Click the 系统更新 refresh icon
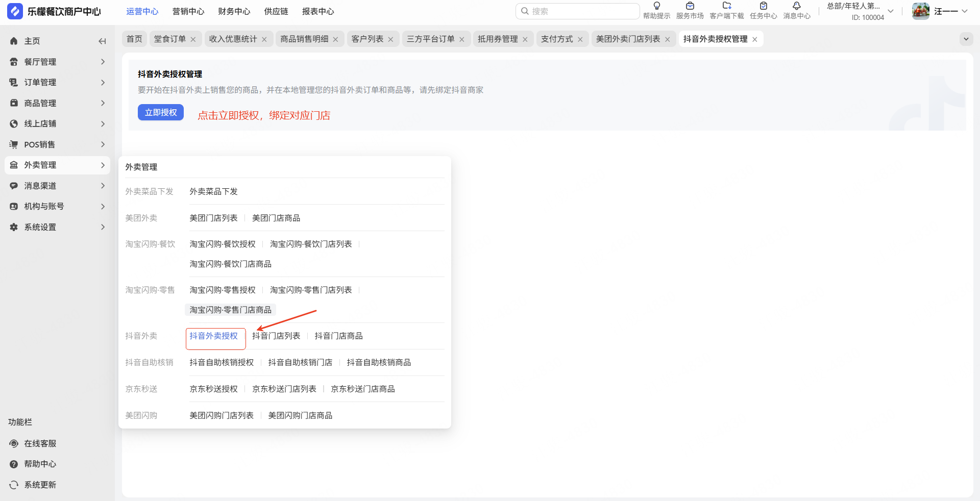This screenshot has height=501, width=980. pos(14,485)
